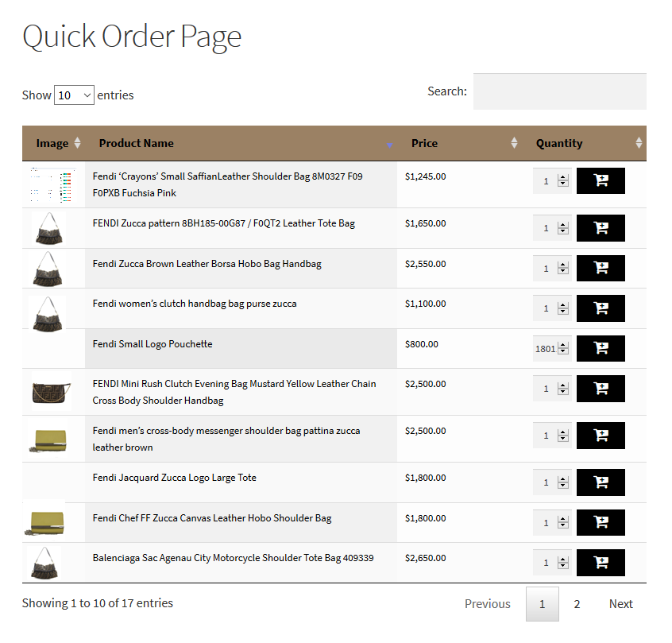Go to the Next page
This screenshot has width=672, height=643.
(x=620, y=604)
